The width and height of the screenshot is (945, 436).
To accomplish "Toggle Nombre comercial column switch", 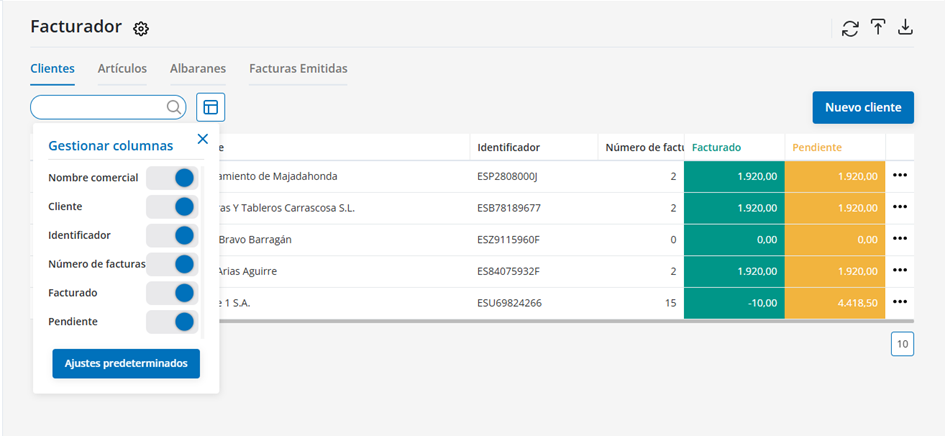I will tap(172, 178).
